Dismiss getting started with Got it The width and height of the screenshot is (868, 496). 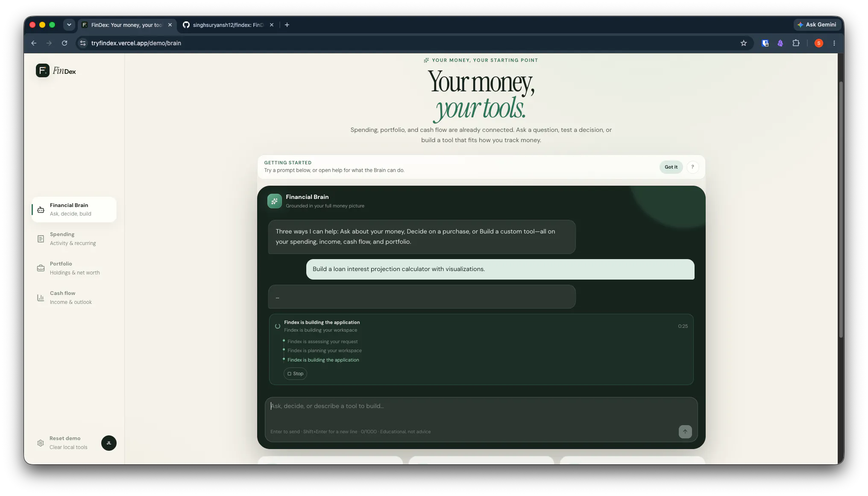tap(671, 167)
